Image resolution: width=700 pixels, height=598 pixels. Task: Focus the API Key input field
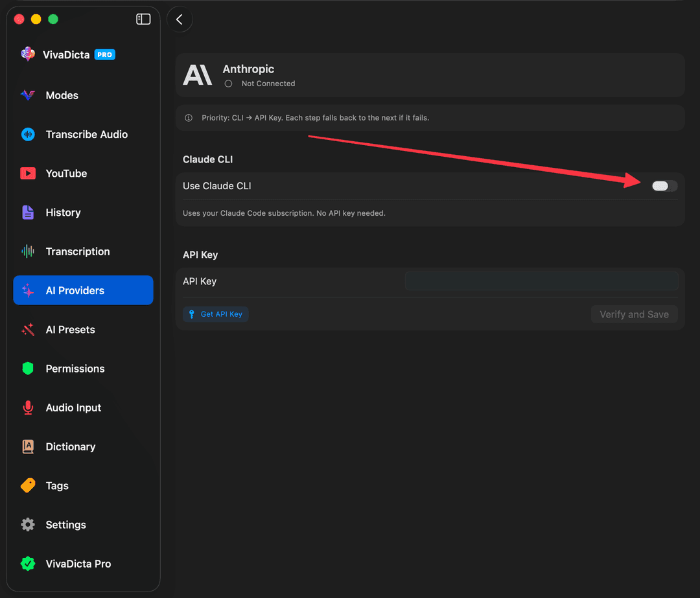tap(541, 281)
